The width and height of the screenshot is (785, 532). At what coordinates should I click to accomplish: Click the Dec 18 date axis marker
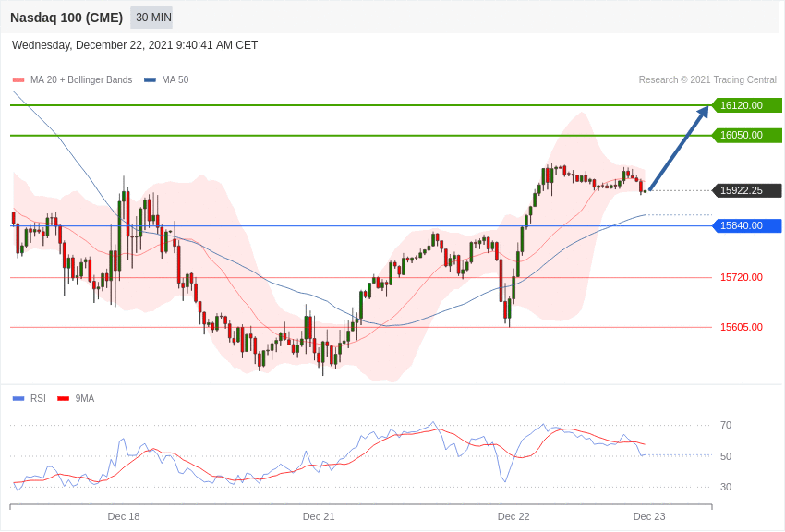pos(124,516)
